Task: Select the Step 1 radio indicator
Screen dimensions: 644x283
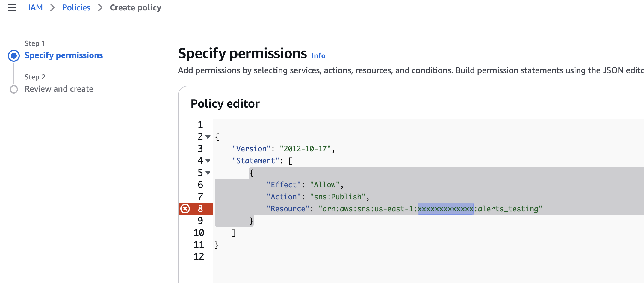Action: [14, 56]
